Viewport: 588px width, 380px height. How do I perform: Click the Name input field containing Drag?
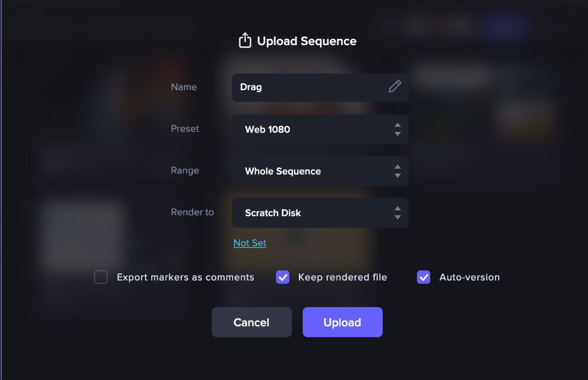pyautogui.click(x=304, y=87)
